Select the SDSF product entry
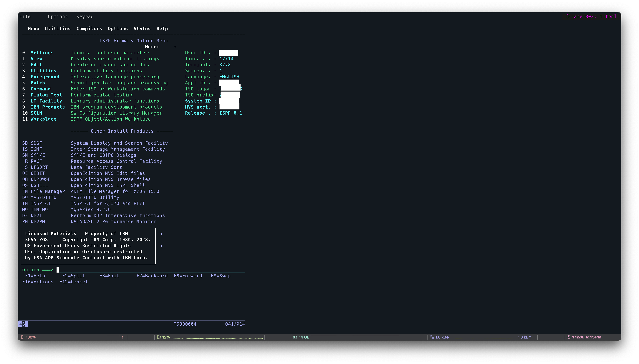639x364 pixels. (x=36, y=143)
